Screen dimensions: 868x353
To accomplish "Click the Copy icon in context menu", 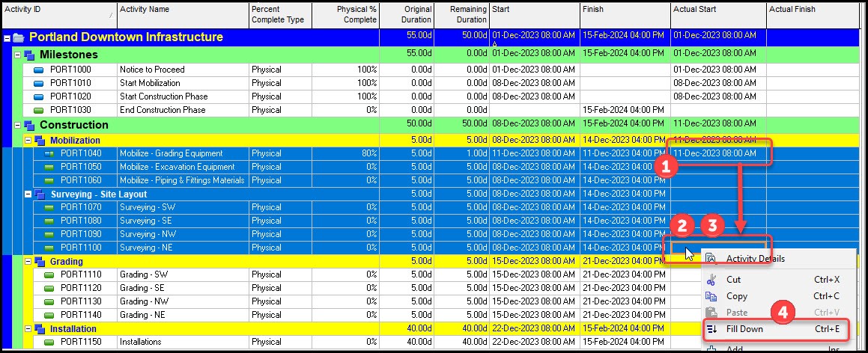I will click(711, 296).
